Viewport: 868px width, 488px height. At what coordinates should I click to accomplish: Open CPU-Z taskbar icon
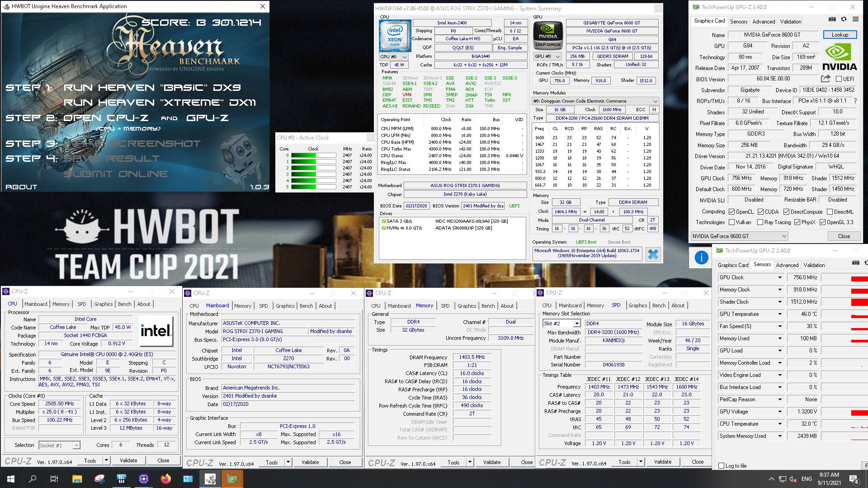[144, 479]
